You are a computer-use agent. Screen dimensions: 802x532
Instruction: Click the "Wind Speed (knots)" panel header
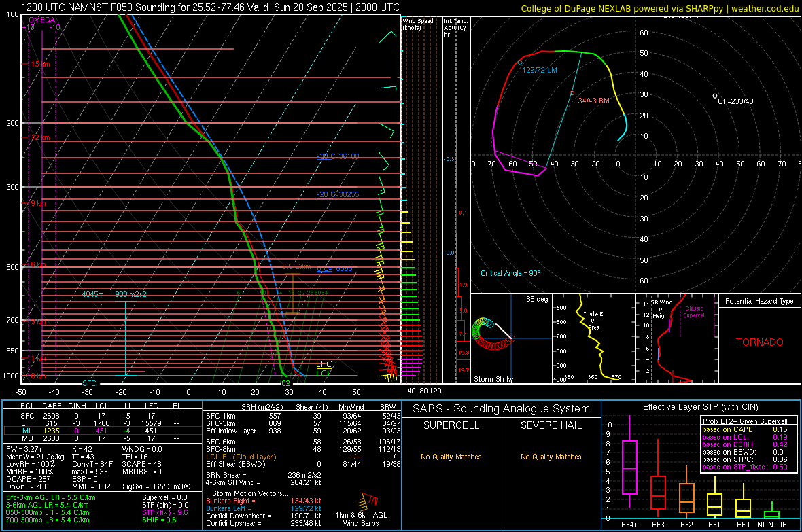[x=418, y=24]
